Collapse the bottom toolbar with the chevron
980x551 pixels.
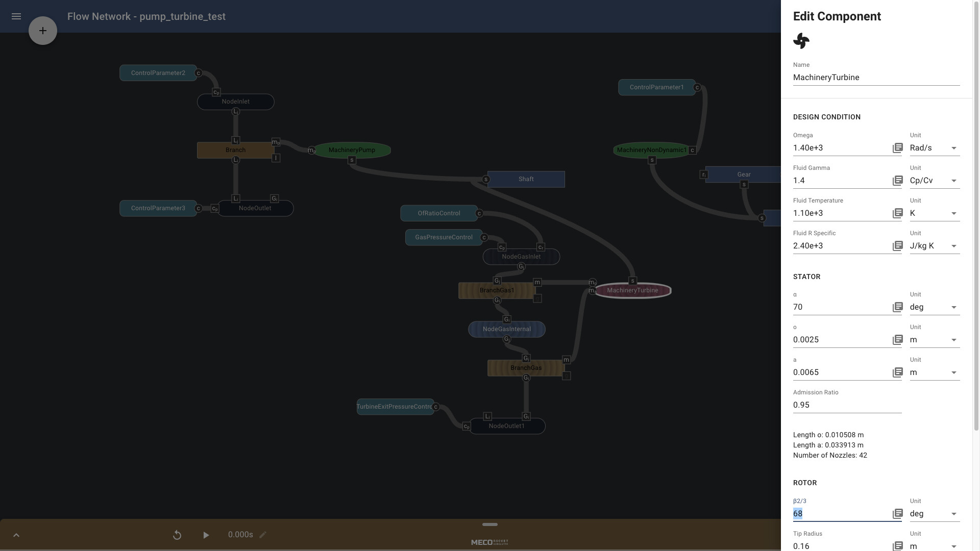[x=16, y=535]
